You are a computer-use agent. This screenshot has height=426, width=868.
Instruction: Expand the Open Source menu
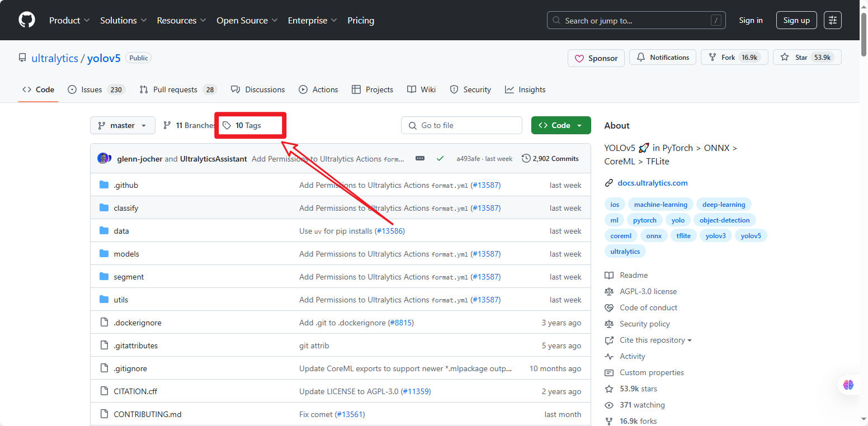[247, 20]
